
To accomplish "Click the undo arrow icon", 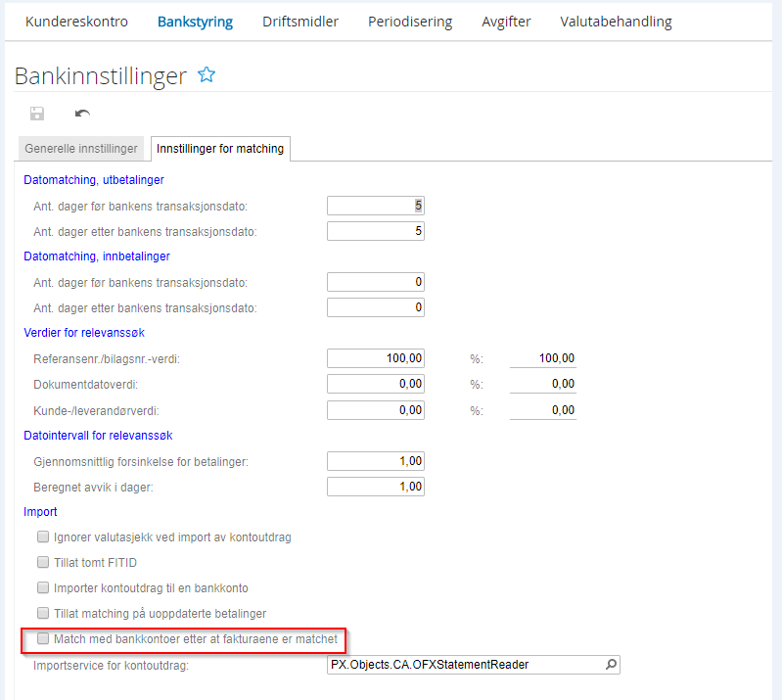I will point(82,114).
